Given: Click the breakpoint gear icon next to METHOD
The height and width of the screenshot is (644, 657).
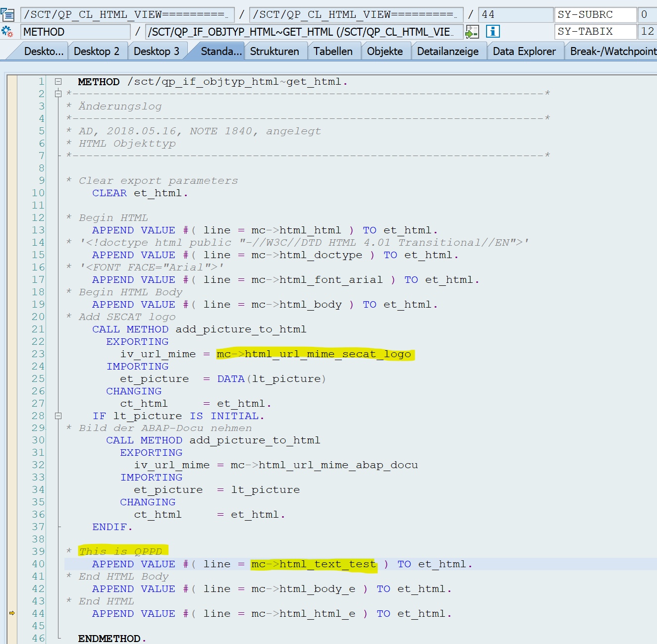Looking at the screenshot, I should [x=7, y=32].
